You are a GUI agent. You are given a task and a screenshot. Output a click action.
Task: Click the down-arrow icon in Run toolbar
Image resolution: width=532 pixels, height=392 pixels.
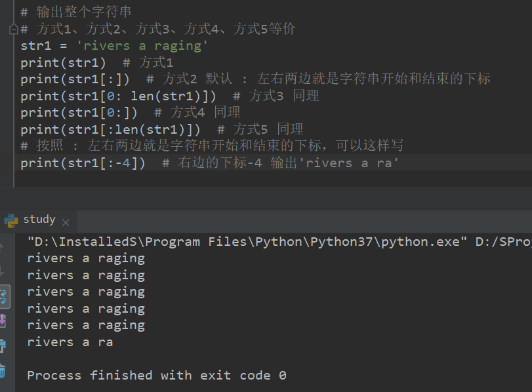2,271
